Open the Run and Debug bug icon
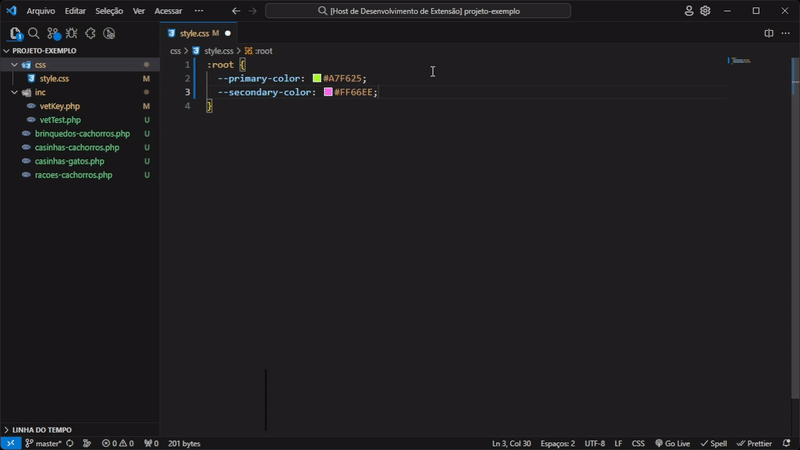Image resolution: width=800 pixels, height=450 pixels. coord(71,34)
